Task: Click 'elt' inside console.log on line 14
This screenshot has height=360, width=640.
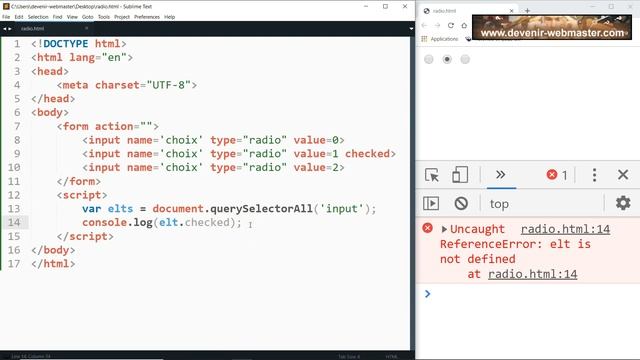Action: coord(169,222)
